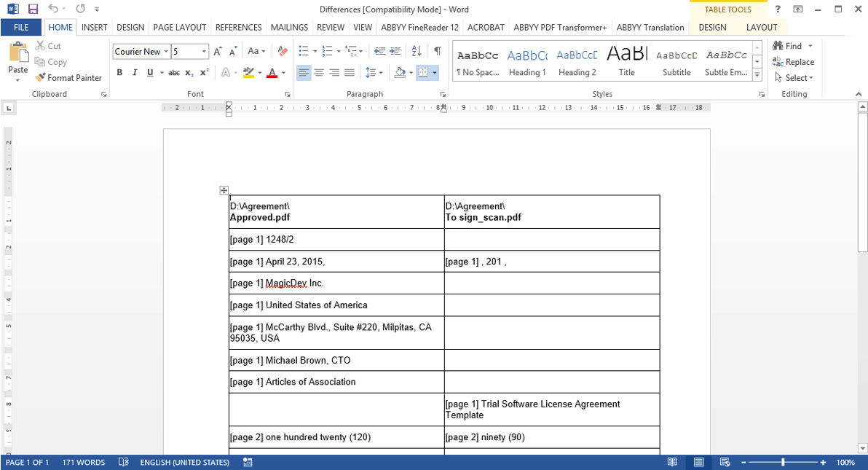Click the red font color swatch
868x470 pixels.
[272, 73]
